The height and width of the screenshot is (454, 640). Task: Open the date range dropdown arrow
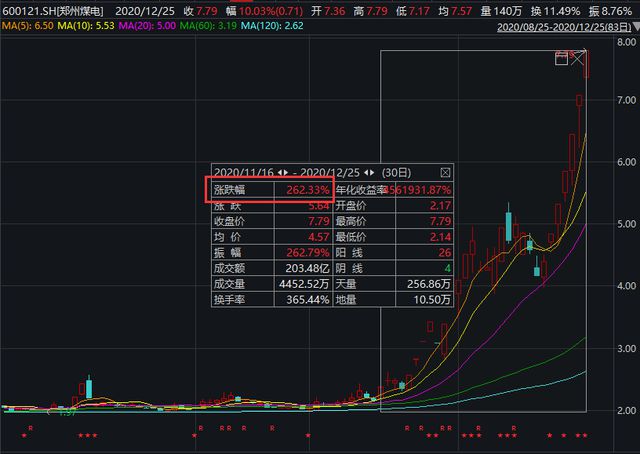tap(636, 28)
